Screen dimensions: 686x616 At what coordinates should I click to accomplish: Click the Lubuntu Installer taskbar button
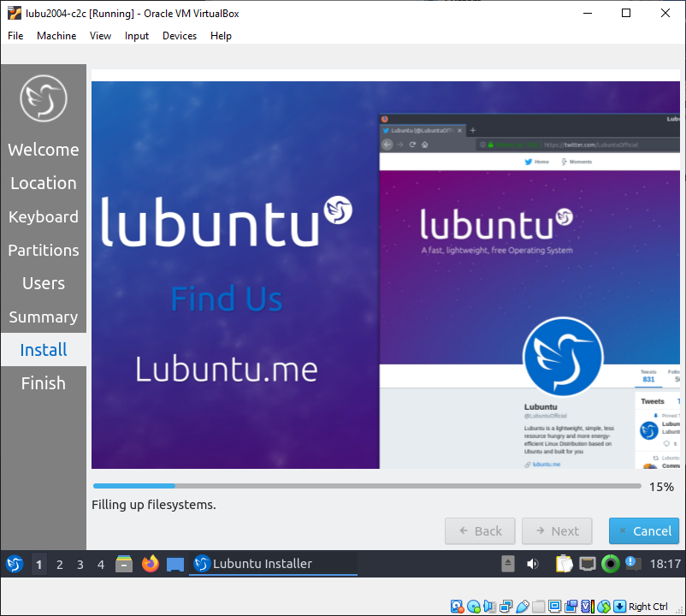pos(273,564)
